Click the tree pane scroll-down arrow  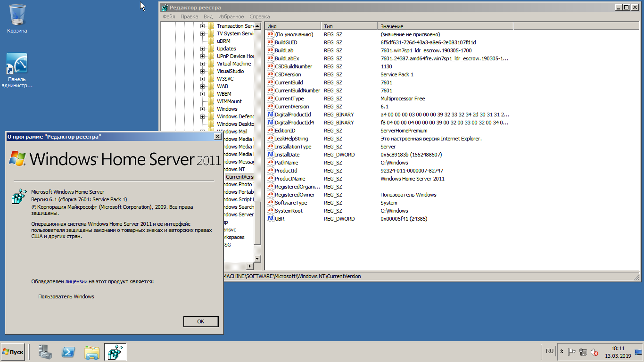257,259
